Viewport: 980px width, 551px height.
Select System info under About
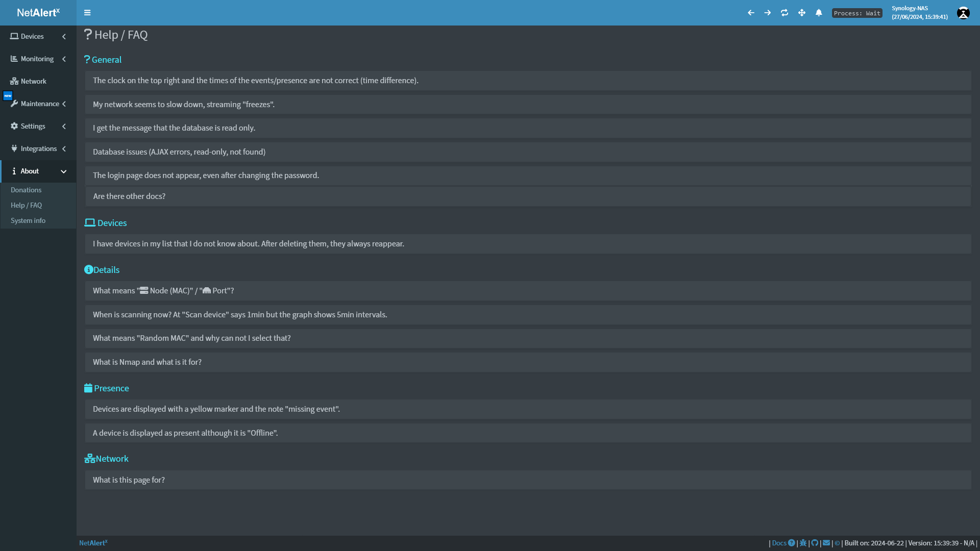[x=28, y=220]
